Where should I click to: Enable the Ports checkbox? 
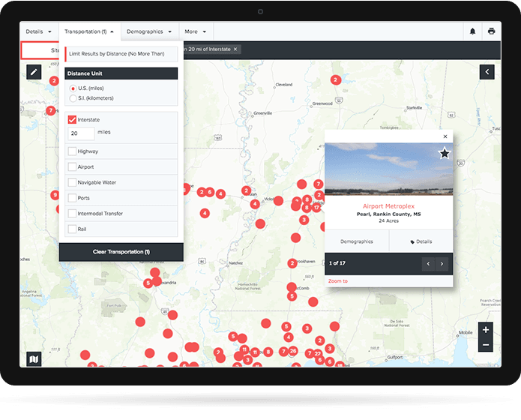72,198
